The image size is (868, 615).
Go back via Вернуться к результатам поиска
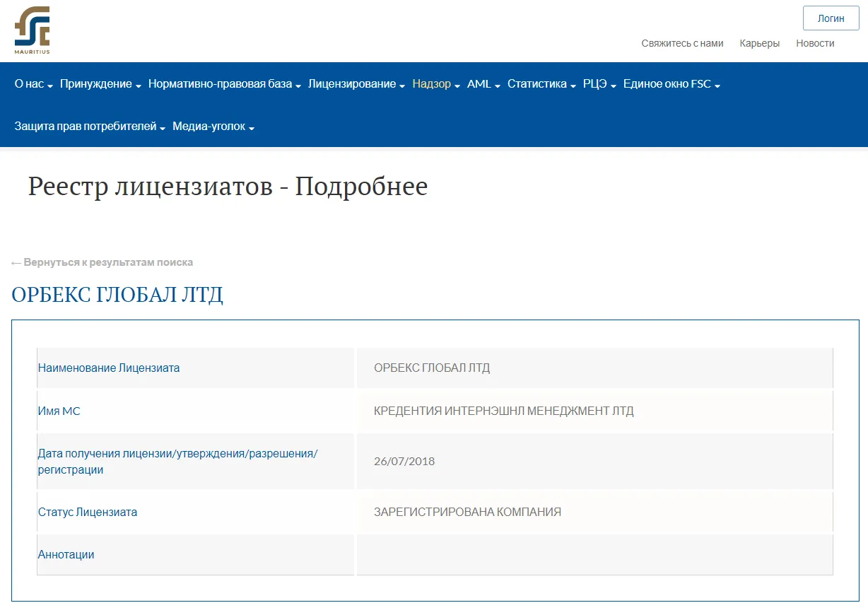(102, 262)
